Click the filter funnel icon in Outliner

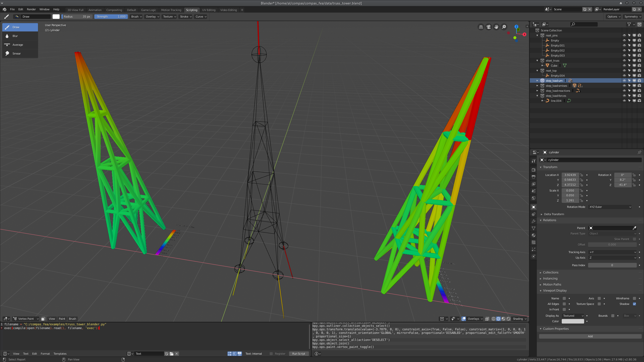pyautogui.click(x=629, y=24)
